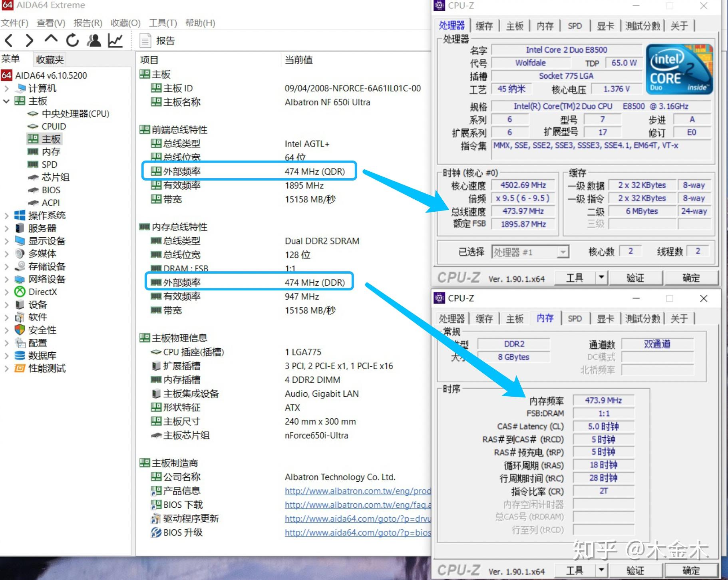Expand the 操作系统 tree node

[6, 215]
